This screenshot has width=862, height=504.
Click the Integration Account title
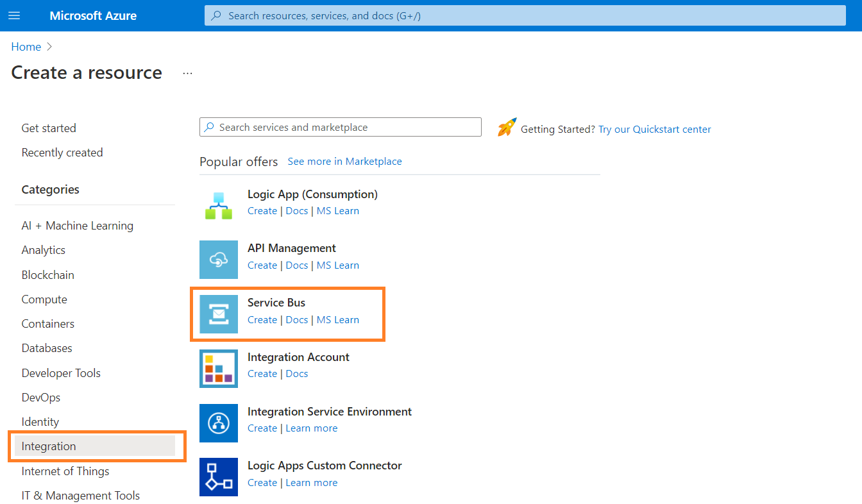298,357
